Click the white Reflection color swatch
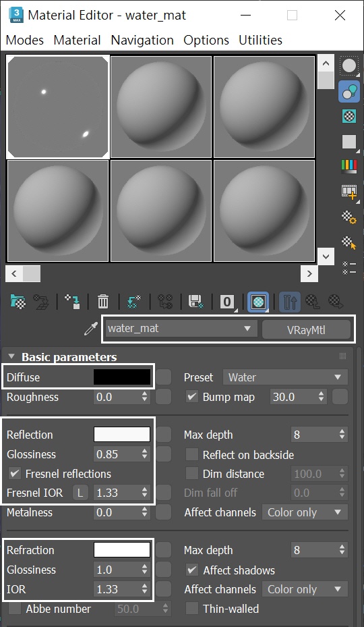 coord(122,435)
